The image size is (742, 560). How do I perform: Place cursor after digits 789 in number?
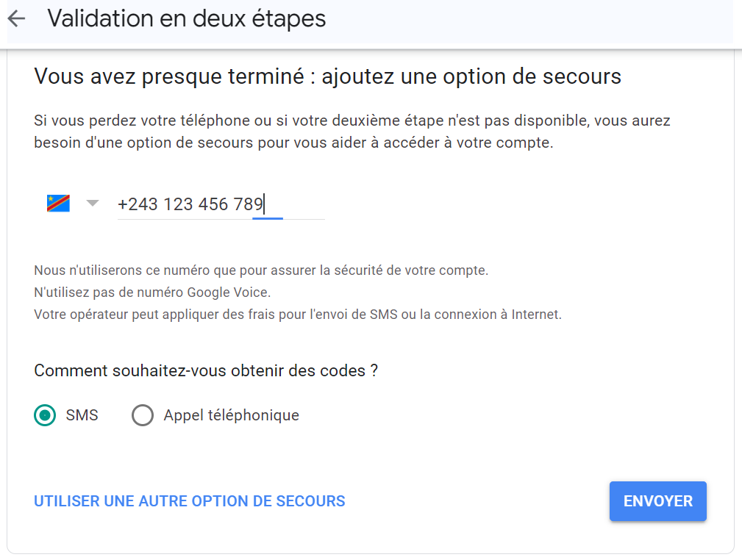click(264, 204)
